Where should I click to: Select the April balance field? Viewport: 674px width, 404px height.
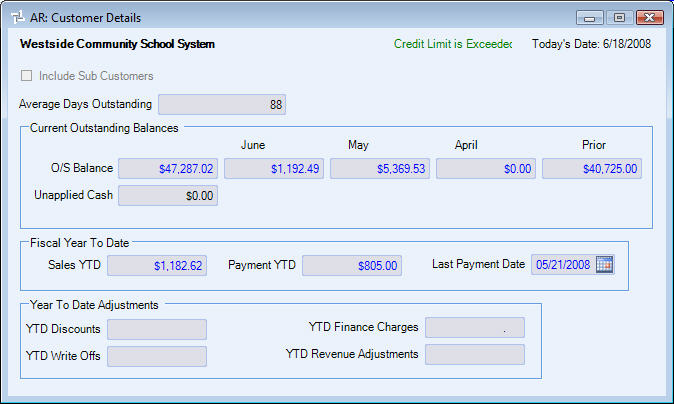click(486, 169)
